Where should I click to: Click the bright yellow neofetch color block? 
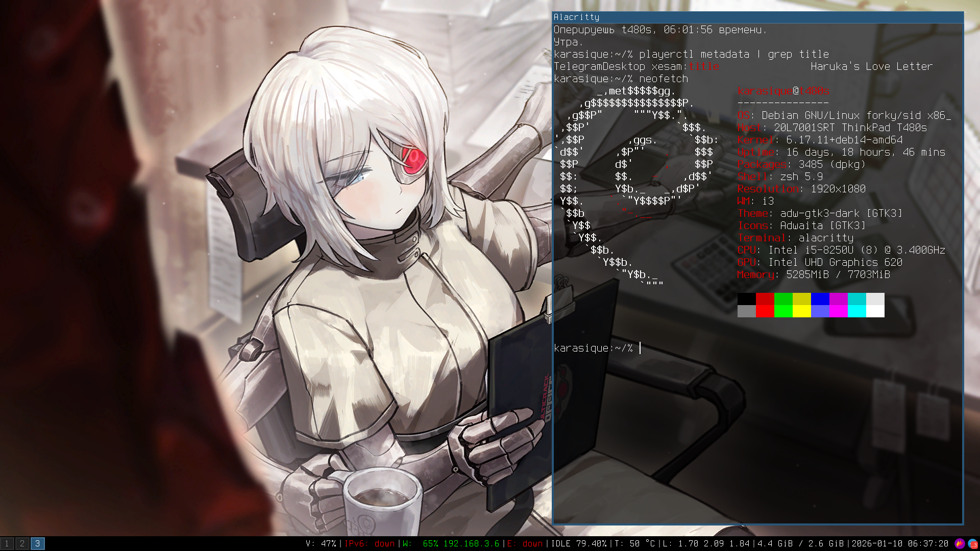pos(801,311)
